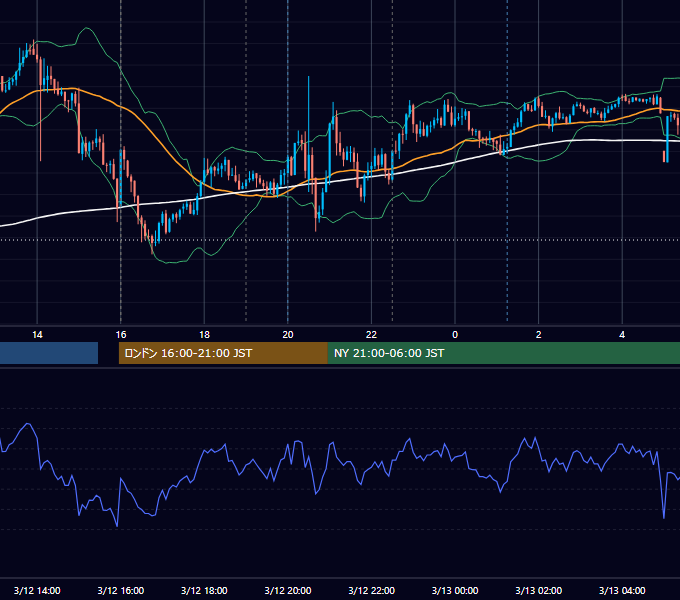The width and height of the screenshot is (680, 600).
Task: Select the London 16:00-21:00 JST session bar
Action: point(223,353)
